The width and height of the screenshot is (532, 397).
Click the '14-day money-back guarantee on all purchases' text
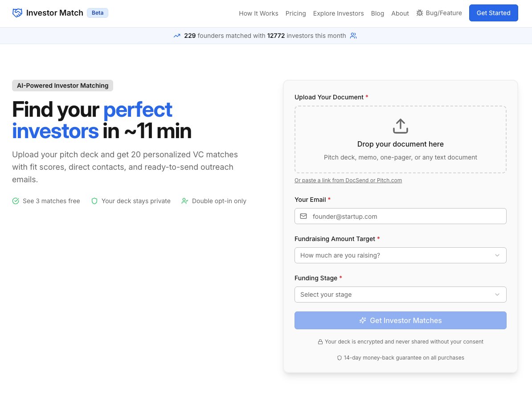[x=404, y=358]
